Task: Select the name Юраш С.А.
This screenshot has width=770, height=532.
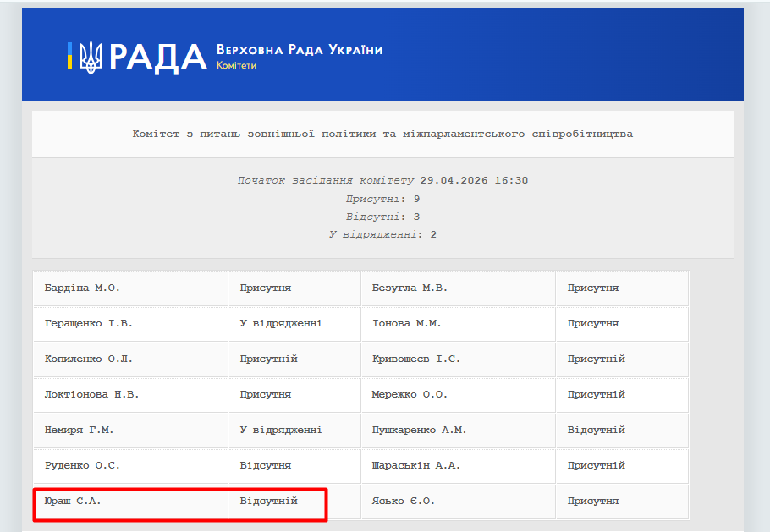Action: tap(72, 501)
